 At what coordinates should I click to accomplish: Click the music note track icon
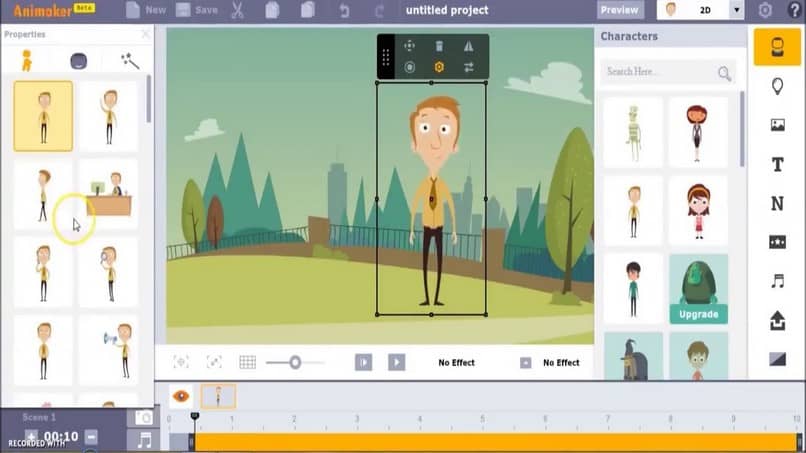coord(144,441)
